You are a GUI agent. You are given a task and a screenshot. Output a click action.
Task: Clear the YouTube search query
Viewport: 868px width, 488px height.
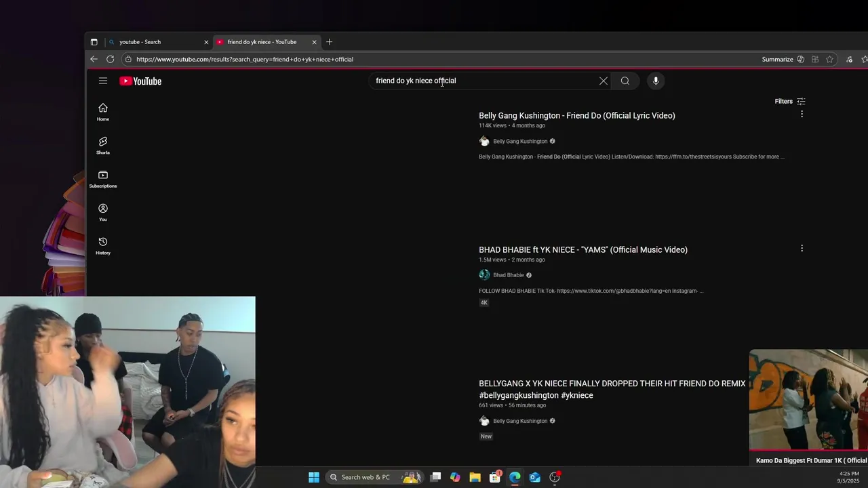pyautogui.click(x=604, y=81)
